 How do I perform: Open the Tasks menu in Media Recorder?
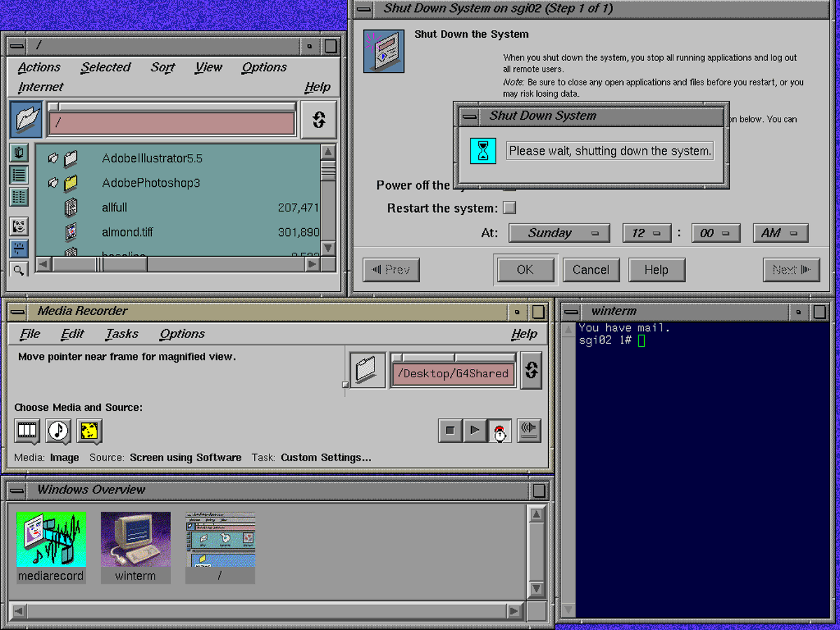(122, 335)
